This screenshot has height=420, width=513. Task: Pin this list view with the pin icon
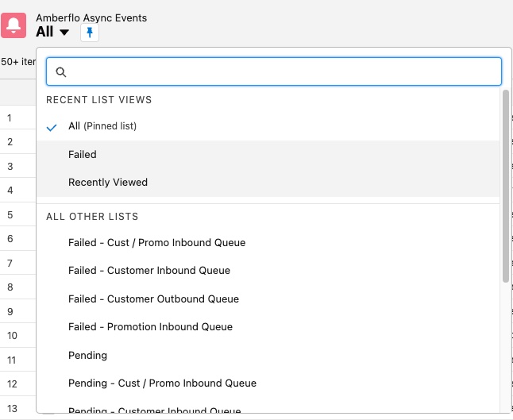[90, 33]
